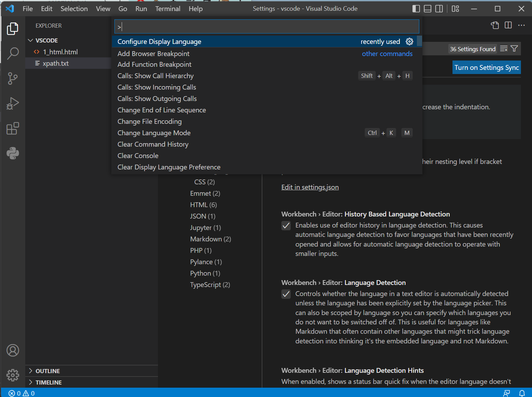
Task: Select Change File Encoding command
Action: [264, 121]
